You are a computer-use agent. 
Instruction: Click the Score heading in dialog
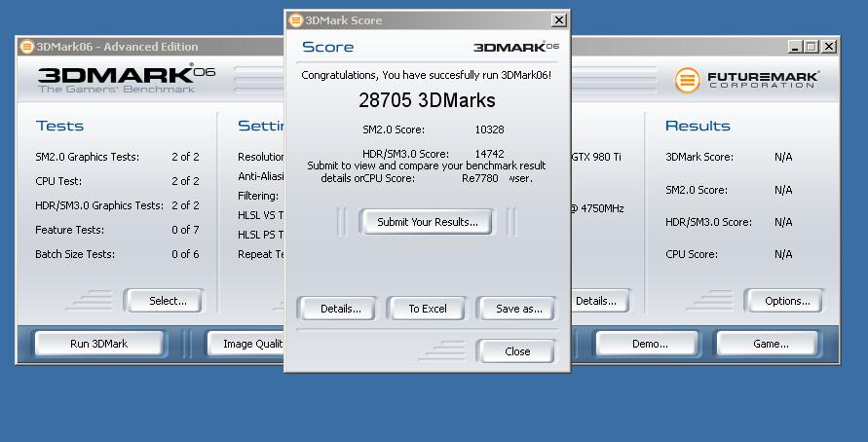[327, 47]
